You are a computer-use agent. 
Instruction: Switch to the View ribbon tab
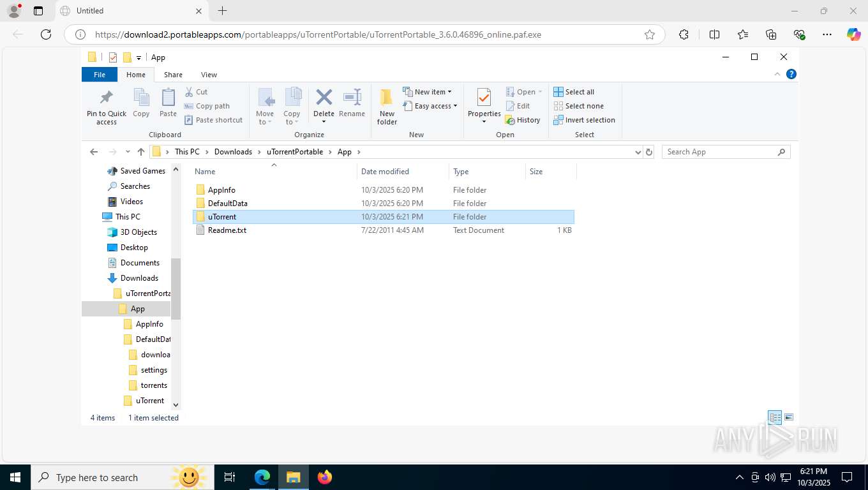click(209, 75)
